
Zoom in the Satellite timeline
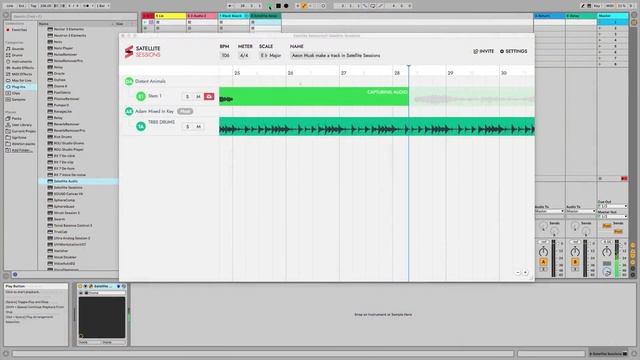pyautogui.click(x=525, y=272)
